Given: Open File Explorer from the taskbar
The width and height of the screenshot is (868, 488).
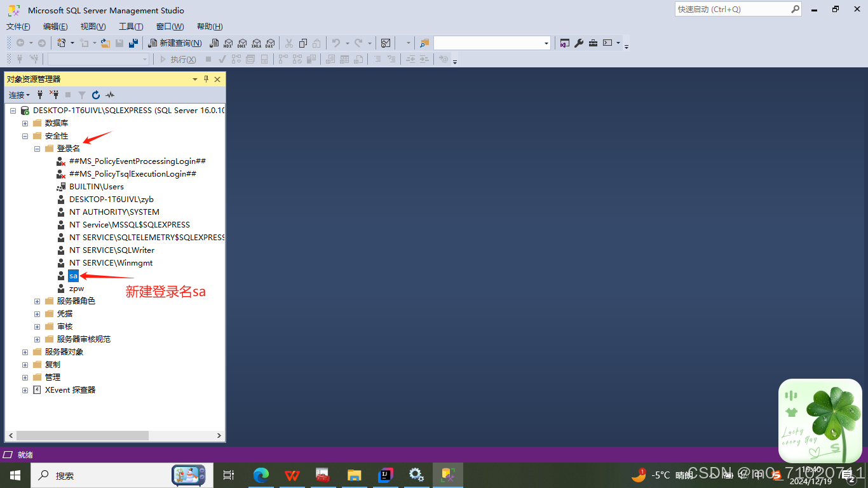Looking at the screenshot, I should point(354,475).
